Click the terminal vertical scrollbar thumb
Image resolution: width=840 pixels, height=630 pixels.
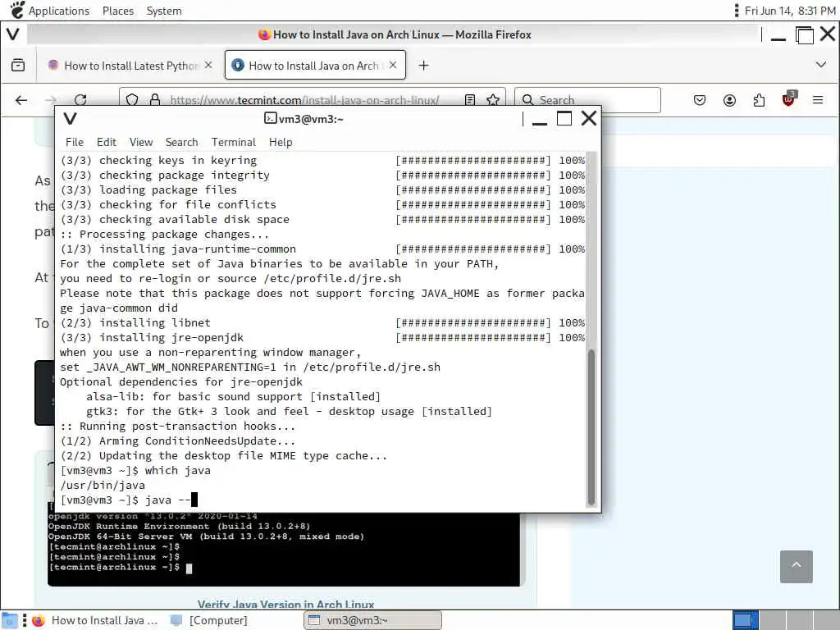pyautogui.click(x=591, y=427)
